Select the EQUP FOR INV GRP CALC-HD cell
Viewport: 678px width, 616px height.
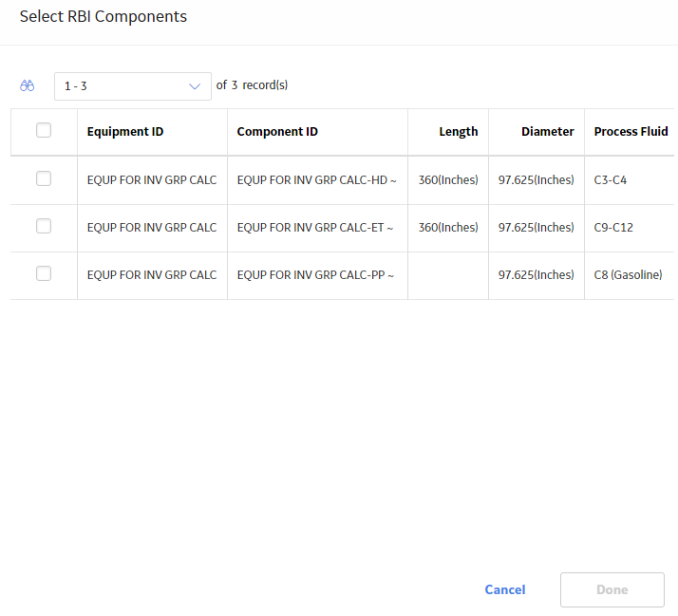coord(317,179)
